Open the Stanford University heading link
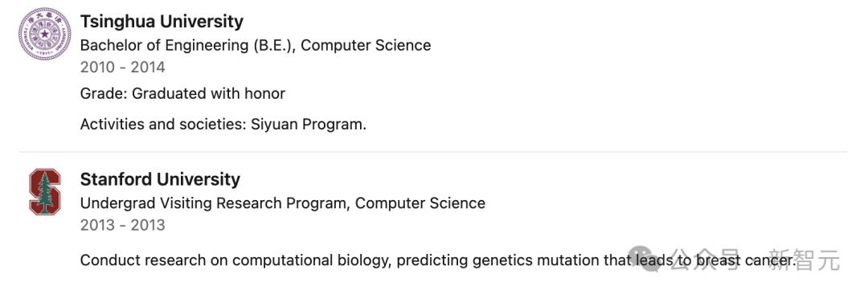Viewport: 868px width, 295px height. (x=160, y=179)
